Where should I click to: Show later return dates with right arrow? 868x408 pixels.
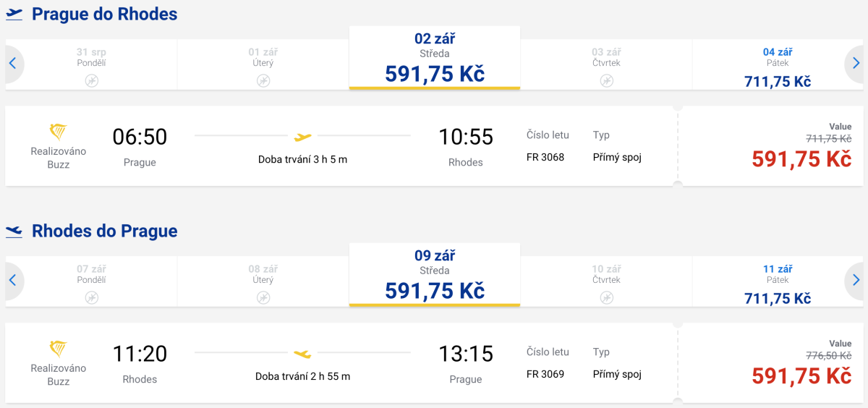coord(856,281)
